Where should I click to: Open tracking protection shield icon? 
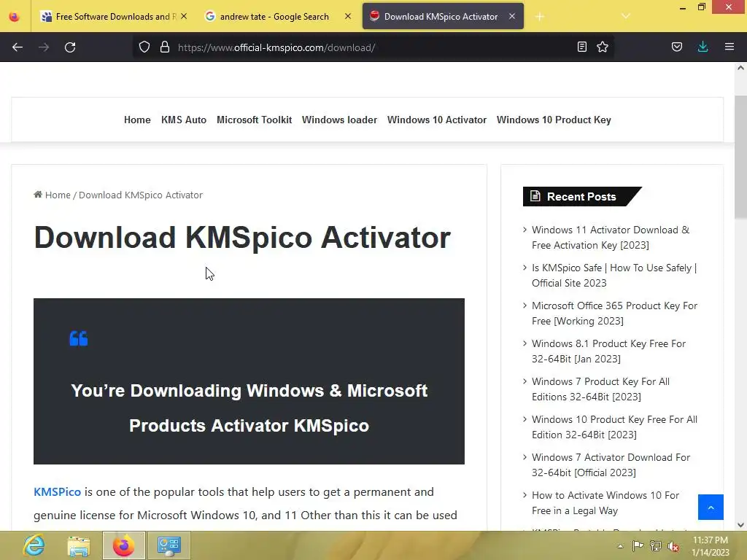(144, 47)
